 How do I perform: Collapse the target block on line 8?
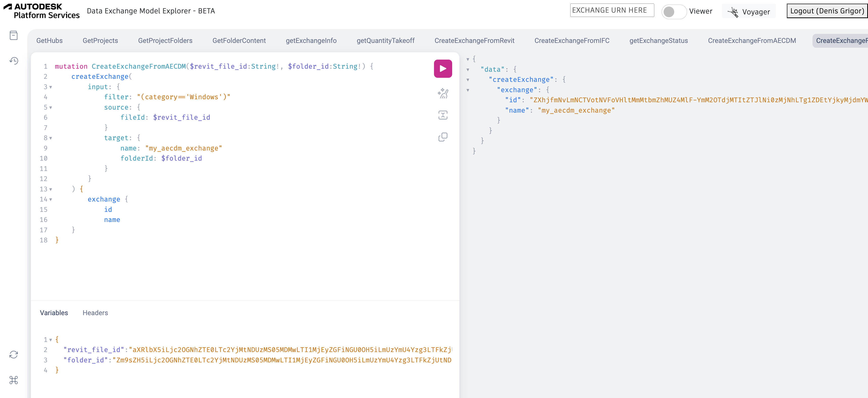(50, 138)
